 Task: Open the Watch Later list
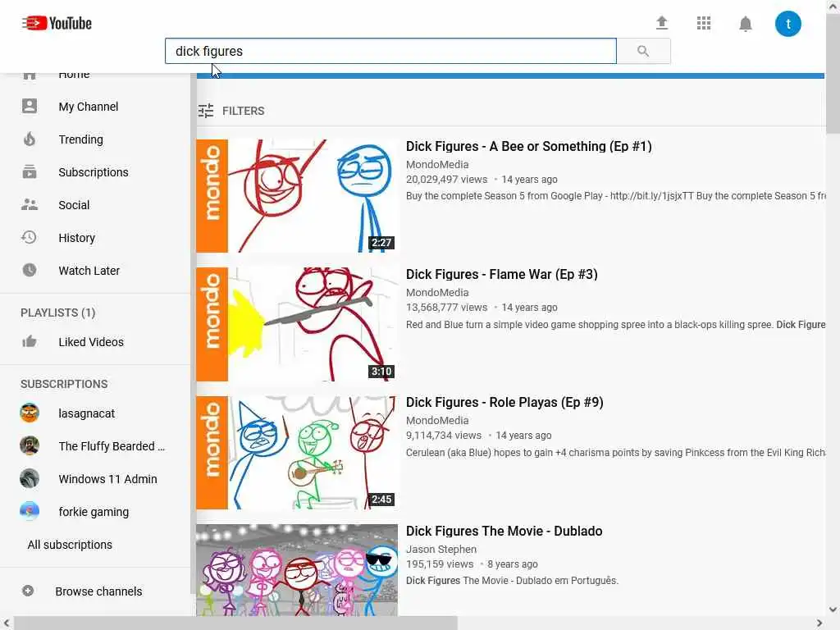(x=89, y=271)
